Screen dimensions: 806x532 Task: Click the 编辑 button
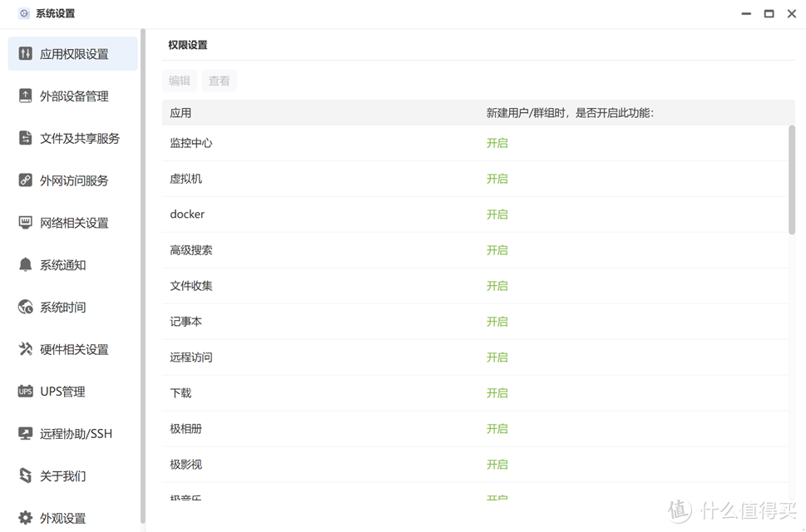[179, 80]
